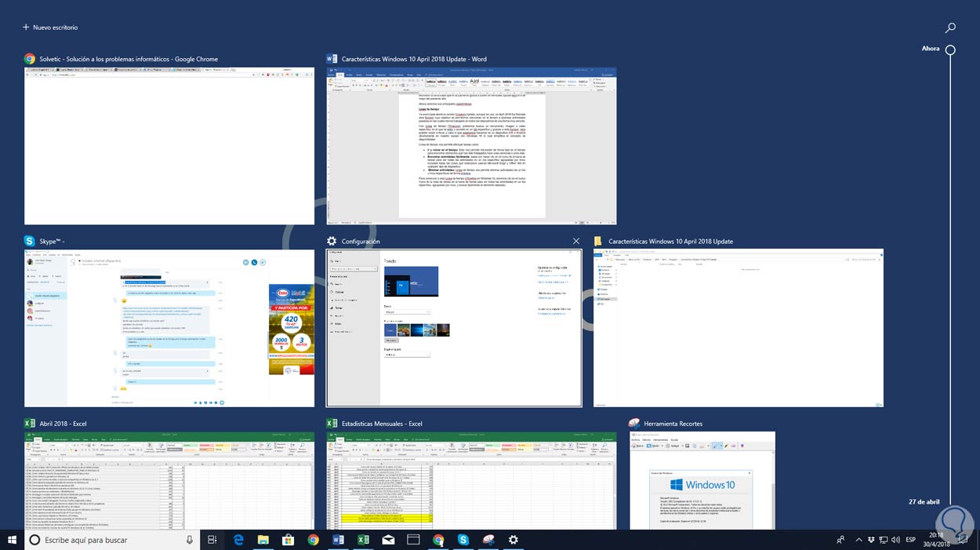Open the Start menu Windows logo
980x550 pixels.
coord(12,540)
